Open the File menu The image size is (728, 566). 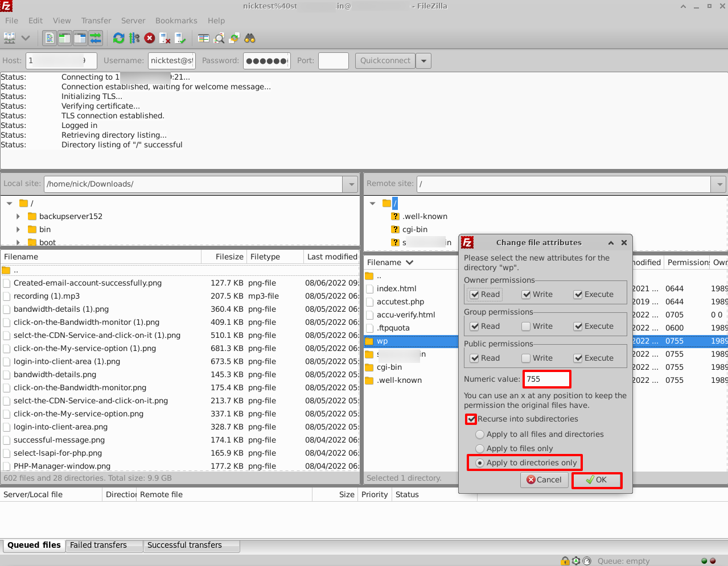pyautogui.click(x=11, y=20)
